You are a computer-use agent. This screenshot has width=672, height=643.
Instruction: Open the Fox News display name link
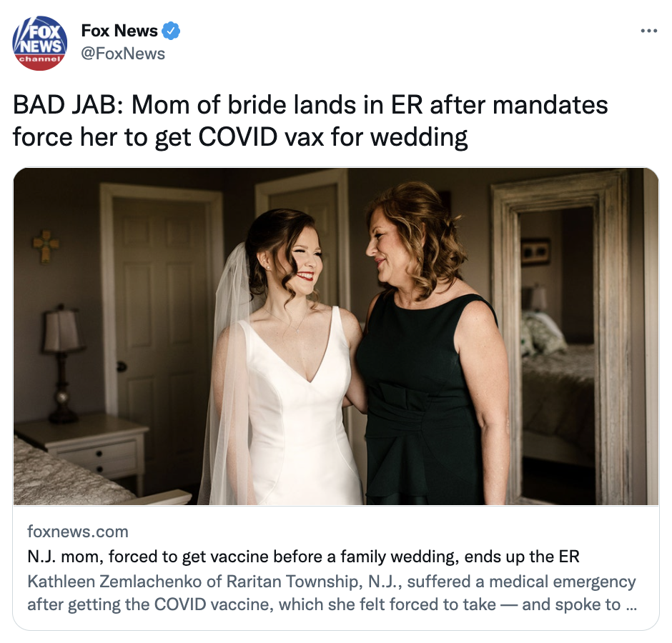[119, 31]
